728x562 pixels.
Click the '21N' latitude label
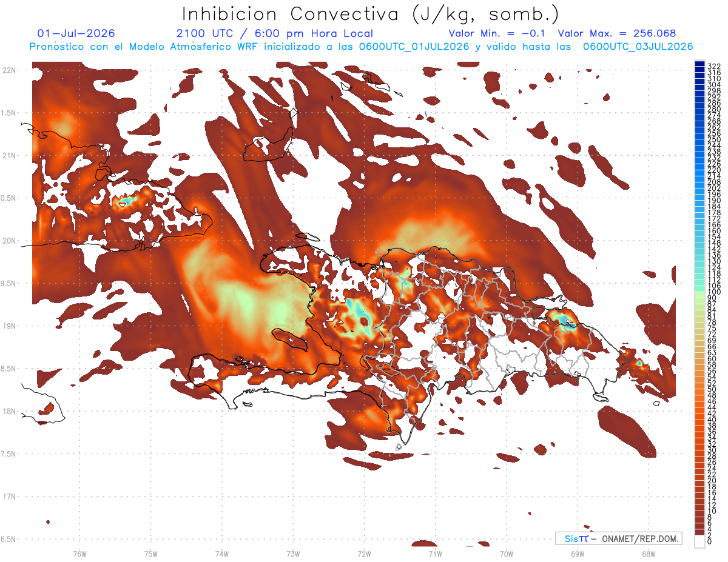point(9,156)
